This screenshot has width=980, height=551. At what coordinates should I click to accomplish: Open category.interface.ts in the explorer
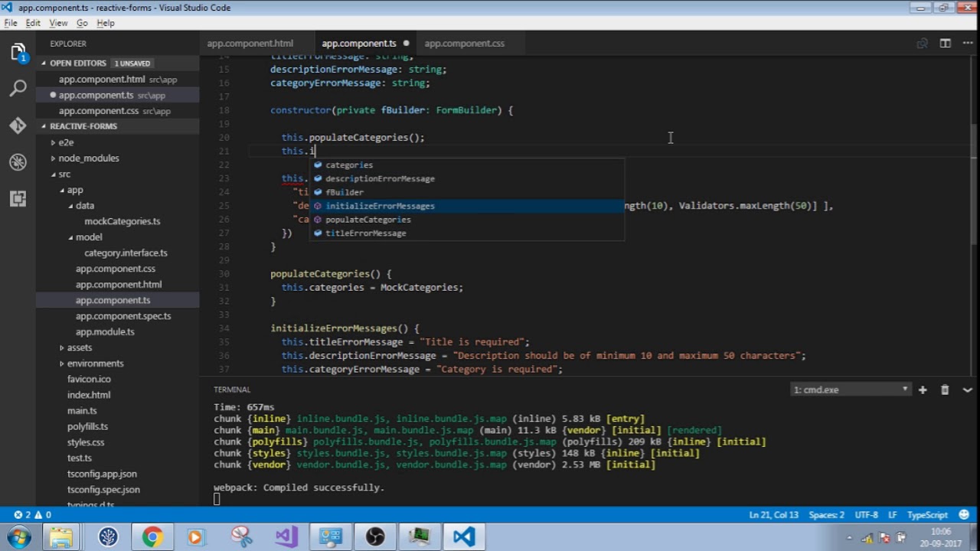click(126, 253)
